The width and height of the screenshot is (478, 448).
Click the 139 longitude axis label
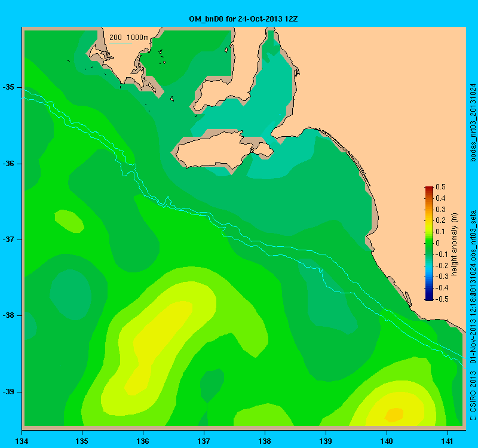(x=326, y=441)
